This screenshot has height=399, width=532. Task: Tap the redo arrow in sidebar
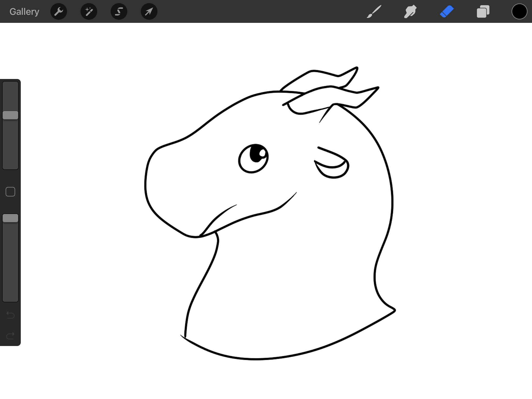tap(10, 336)
